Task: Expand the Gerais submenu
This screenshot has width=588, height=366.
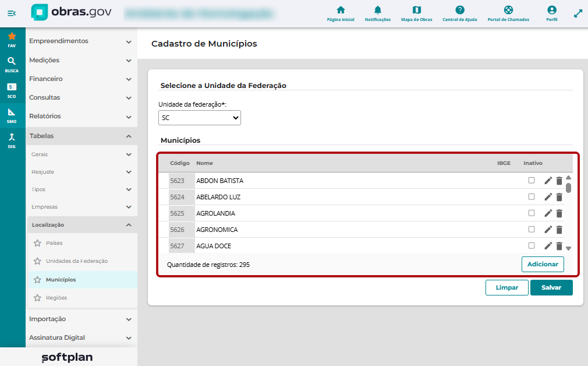Action: tap(82, 154)
